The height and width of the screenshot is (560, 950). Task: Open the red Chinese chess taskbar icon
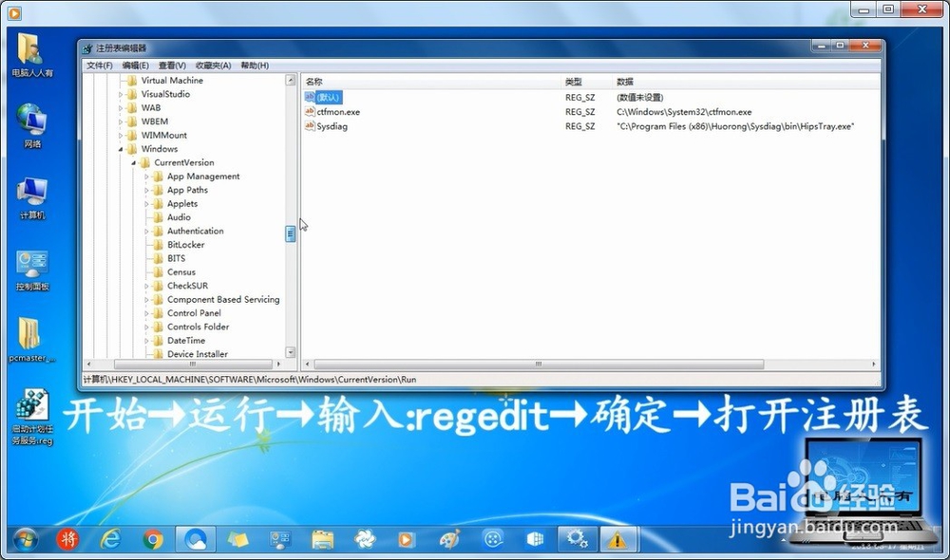67,539
